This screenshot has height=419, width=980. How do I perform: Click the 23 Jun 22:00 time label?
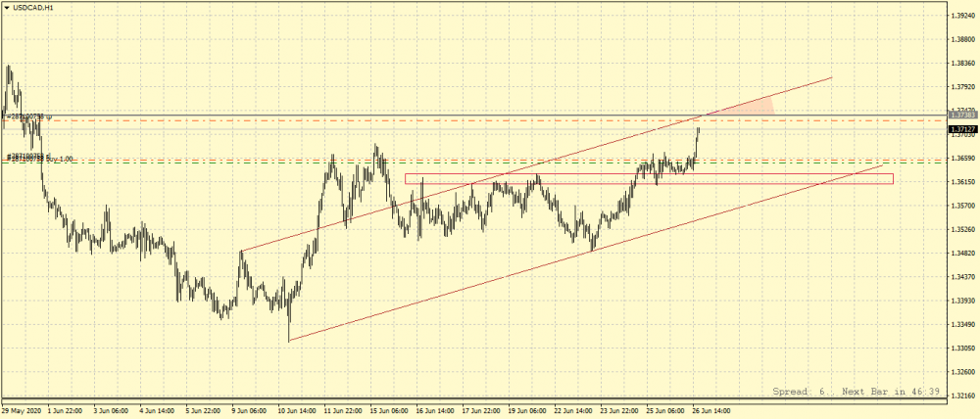pyautogui.click(x=620, y=411)
